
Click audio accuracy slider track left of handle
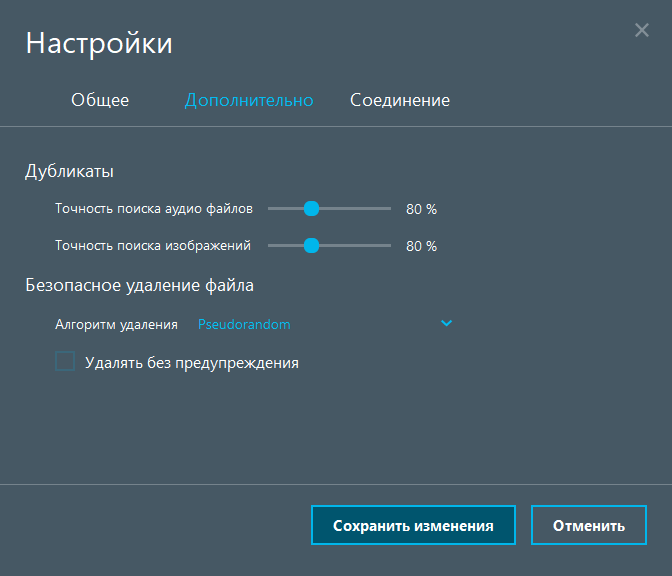[x=284, y=208]
